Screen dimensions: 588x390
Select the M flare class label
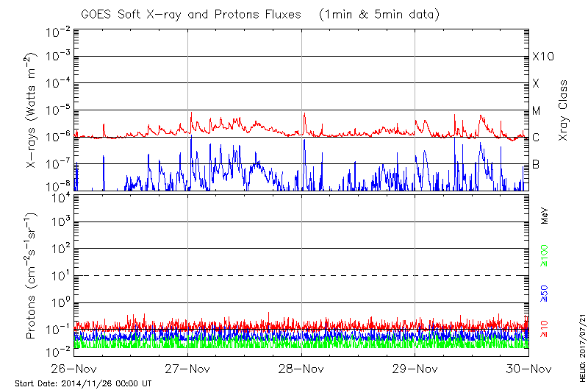[x=537, y=111]
